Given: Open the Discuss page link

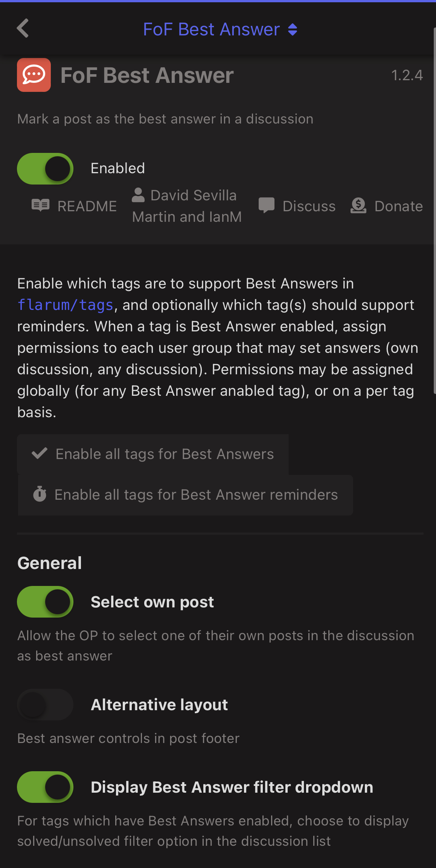Looking at the screenshot, I should point(309,206).
